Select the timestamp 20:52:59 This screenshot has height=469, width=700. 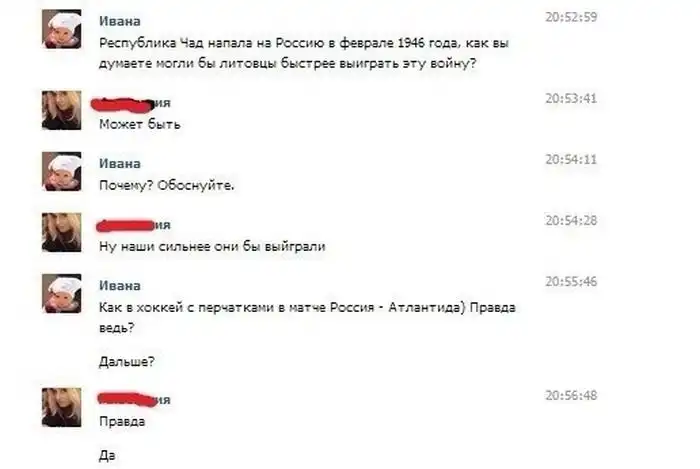tap(571, 17)
